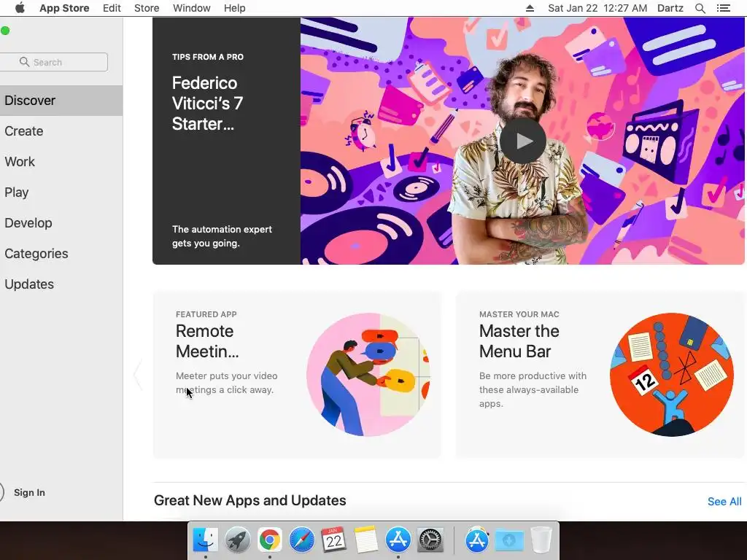747x560 pixels.
Task: Click the Sign In button
Action: (x=29, y=492)
